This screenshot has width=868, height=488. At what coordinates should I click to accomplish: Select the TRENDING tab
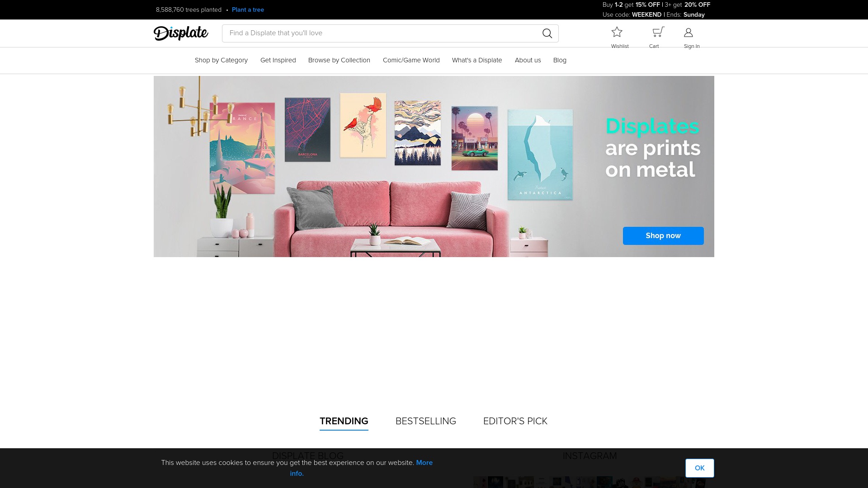(344, 421)
